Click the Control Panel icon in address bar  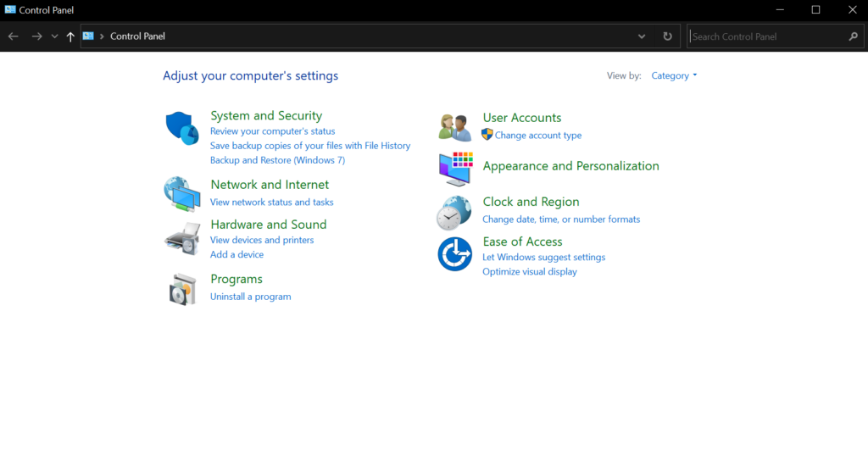[x=88, y=36]
